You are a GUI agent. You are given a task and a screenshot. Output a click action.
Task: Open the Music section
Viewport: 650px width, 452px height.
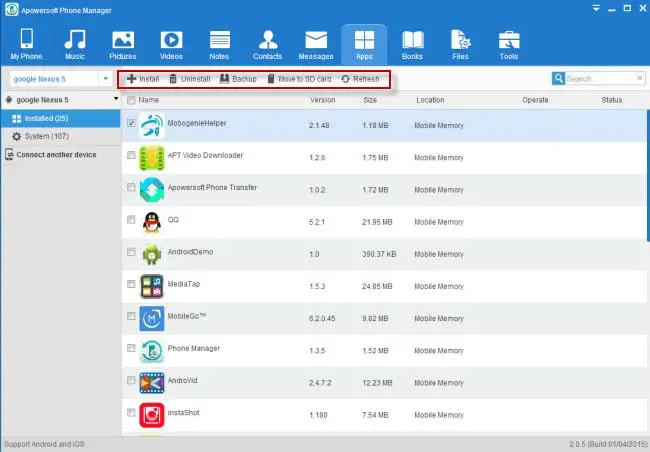point(75,44)
